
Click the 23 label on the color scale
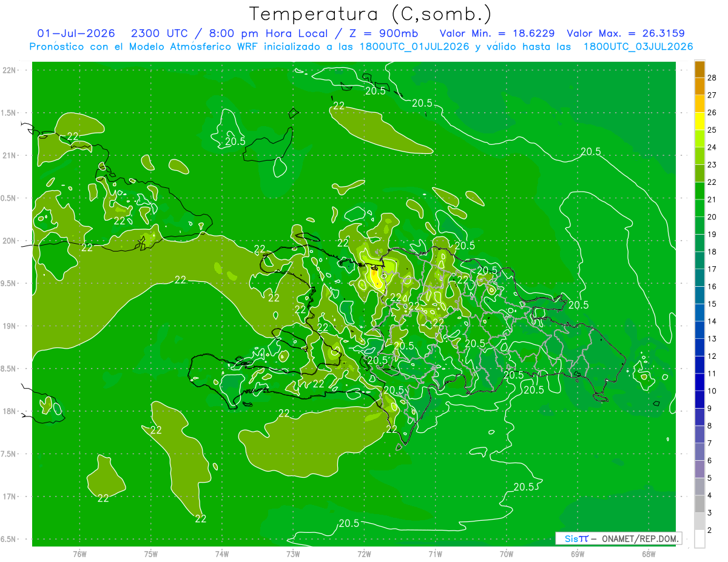(x=712, y=165)
